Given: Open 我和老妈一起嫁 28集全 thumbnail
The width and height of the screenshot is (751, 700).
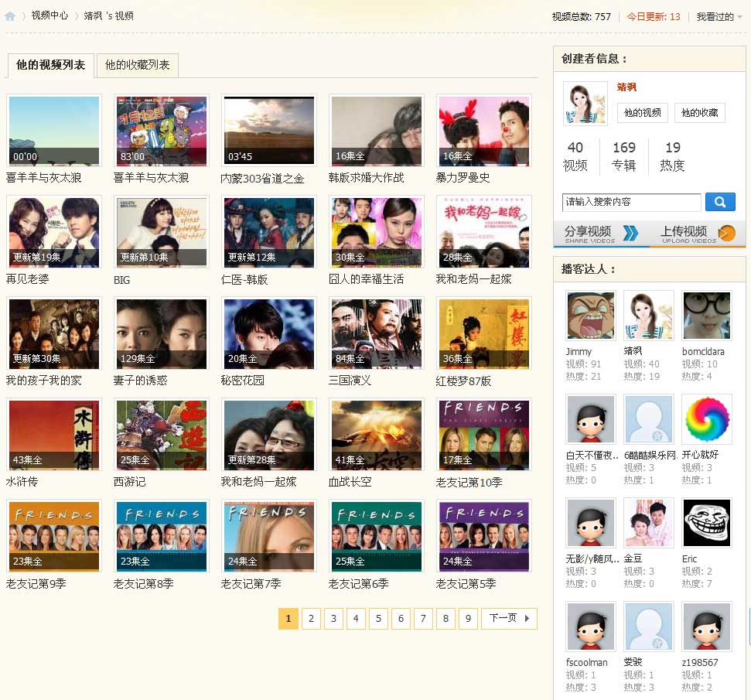Looking at the screenshot, I should 484,232.
